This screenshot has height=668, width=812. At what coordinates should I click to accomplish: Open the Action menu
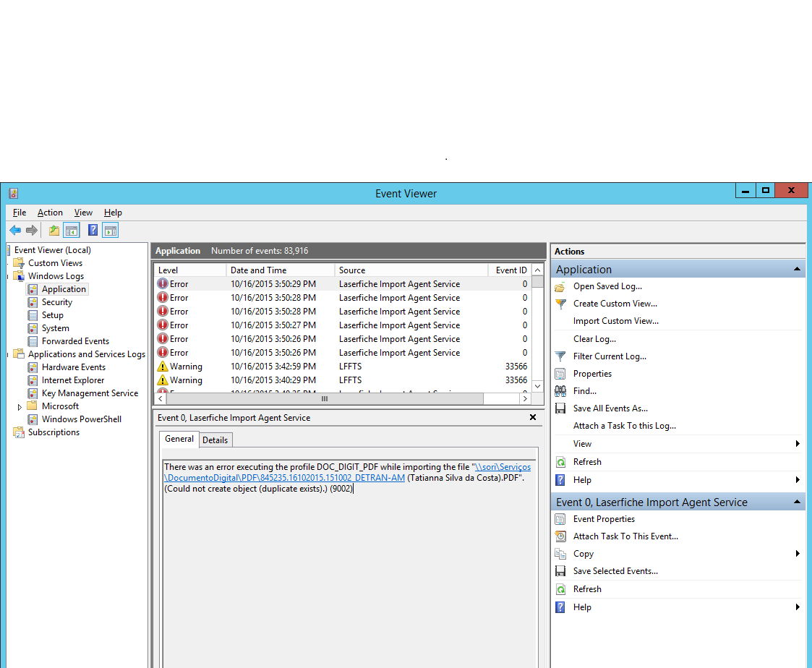tap(50, 213)
